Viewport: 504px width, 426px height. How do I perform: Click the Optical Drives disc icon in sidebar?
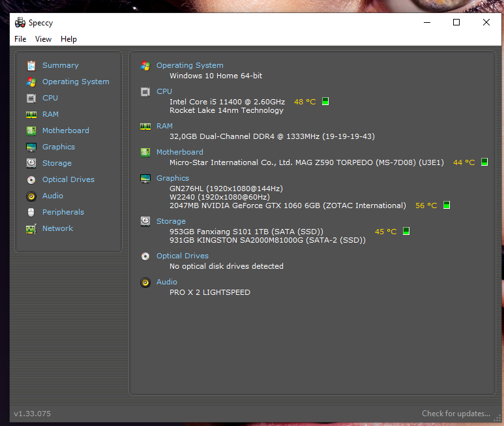click(x=31, y=179)
